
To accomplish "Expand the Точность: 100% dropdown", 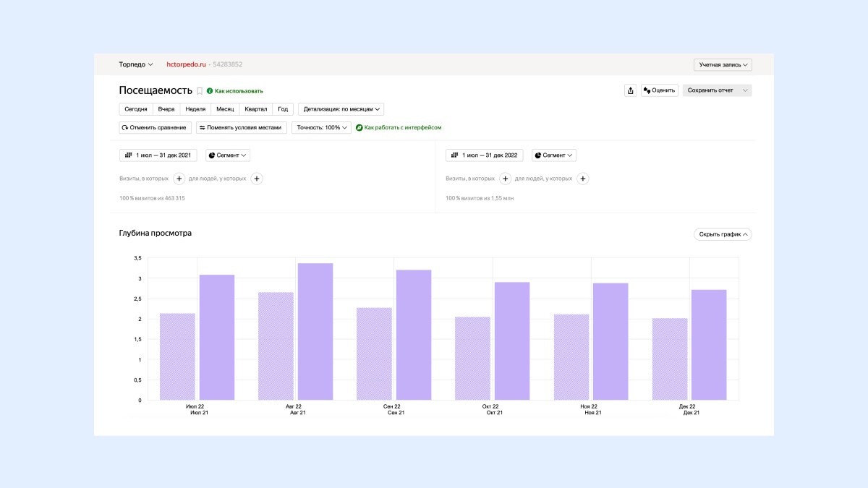I will tap(321, 127).
